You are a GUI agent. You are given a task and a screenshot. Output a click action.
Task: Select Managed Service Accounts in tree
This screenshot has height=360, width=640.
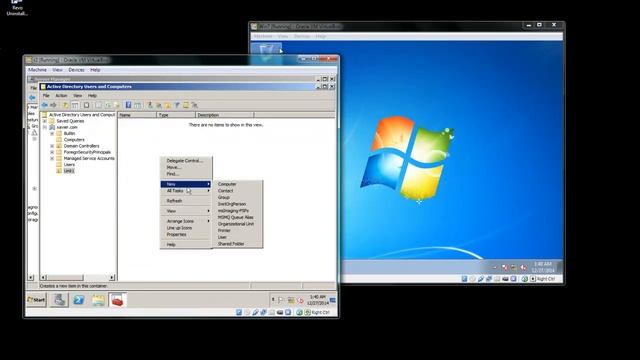[89, 158]
